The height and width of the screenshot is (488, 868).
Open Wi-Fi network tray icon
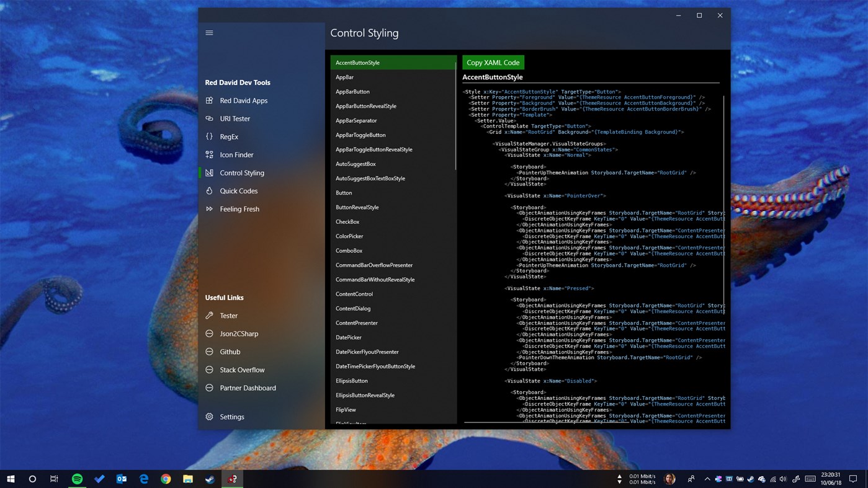[772, 479]
